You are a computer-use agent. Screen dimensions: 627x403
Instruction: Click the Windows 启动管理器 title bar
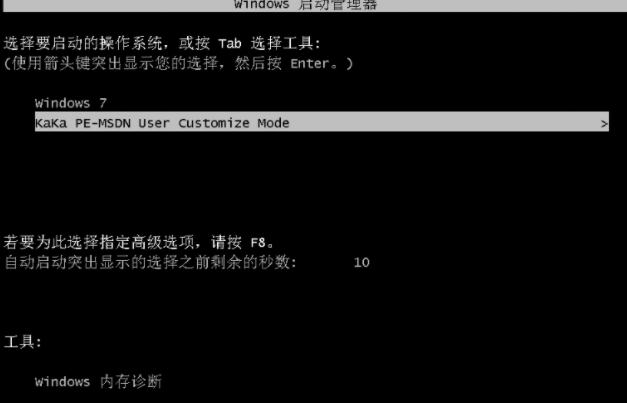click(314, 5)
